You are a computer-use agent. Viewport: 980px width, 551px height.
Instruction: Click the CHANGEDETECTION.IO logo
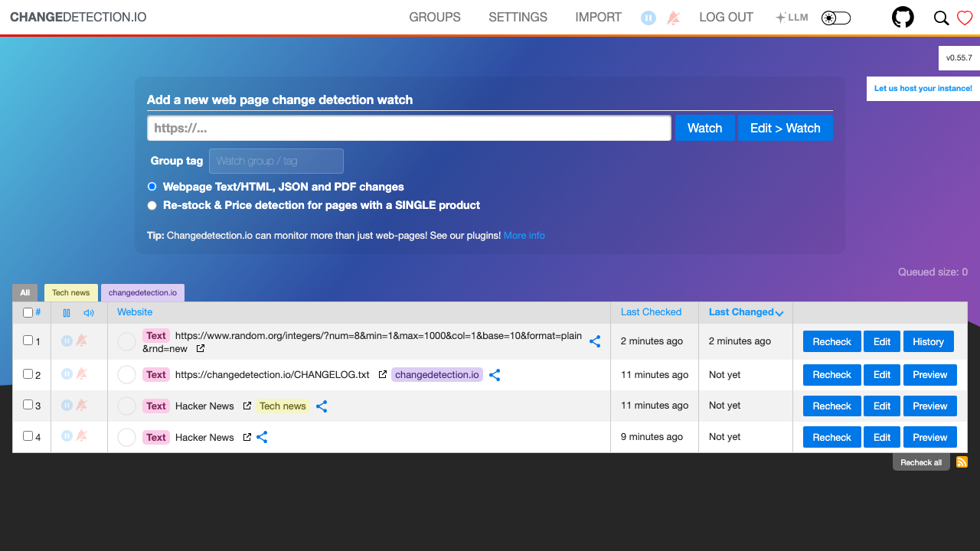click(78, 18)
